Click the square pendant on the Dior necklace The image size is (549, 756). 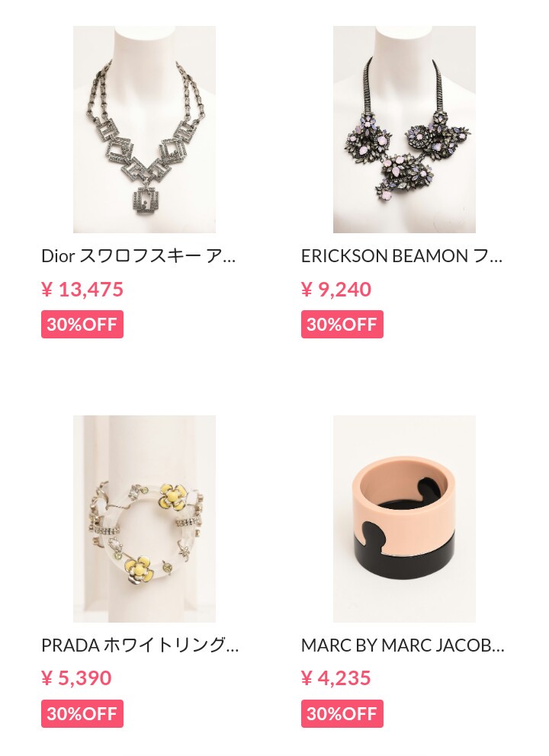coord(145,200)
